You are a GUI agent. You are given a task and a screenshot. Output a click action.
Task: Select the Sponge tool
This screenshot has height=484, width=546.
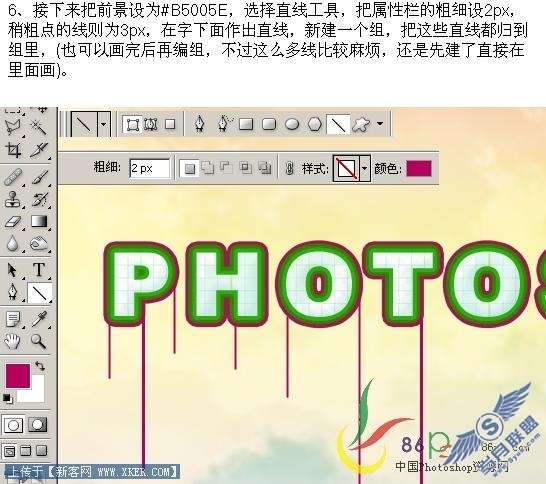[x=39, y=244]
